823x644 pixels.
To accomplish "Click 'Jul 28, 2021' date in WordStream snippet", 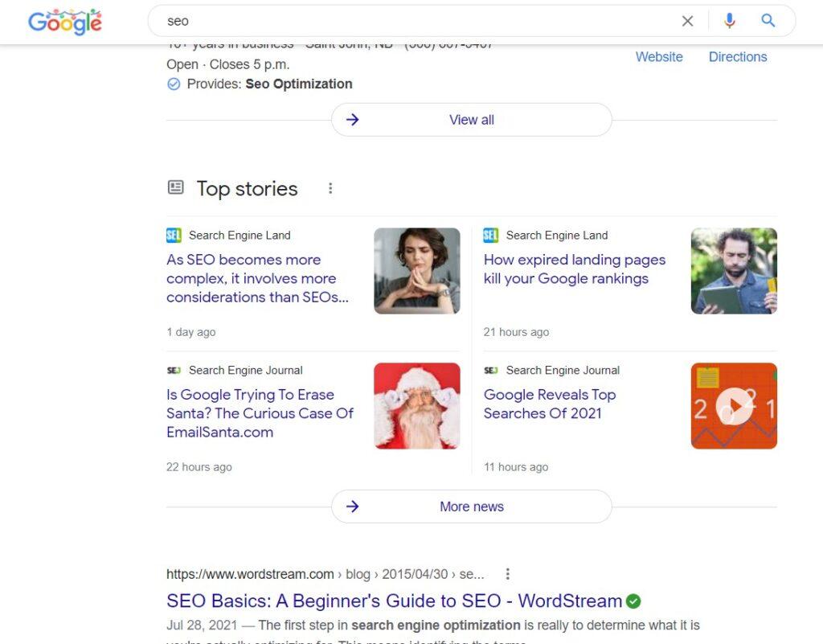I will coord(202,625).
